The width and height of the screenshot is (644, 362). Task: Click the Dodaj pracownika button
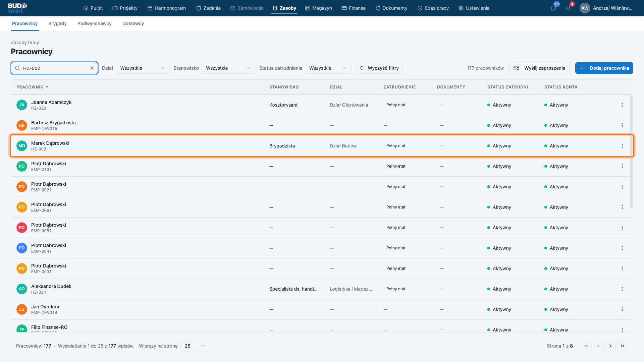pyautogui.click(x=604, y=68)
